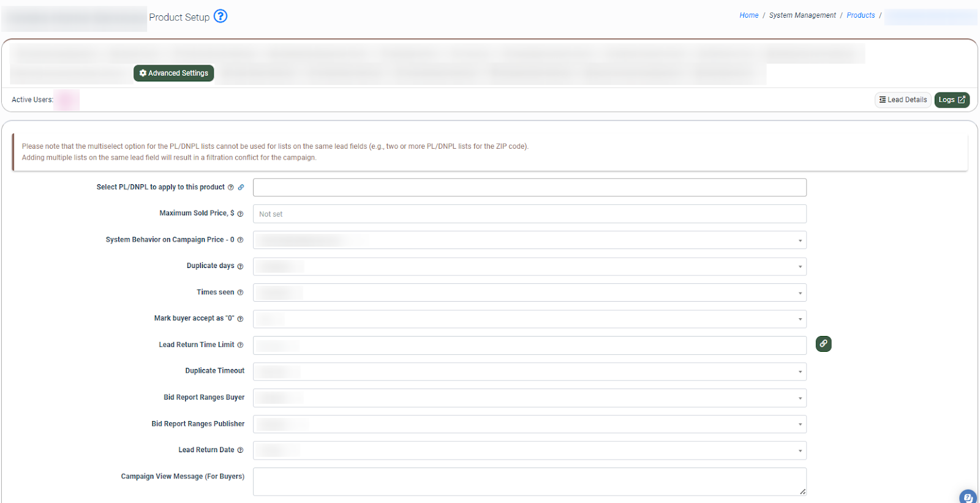The height and width of the screenshot is (503, 980).
Task: Click the Lead Details button
Action: tap(903, 100)
